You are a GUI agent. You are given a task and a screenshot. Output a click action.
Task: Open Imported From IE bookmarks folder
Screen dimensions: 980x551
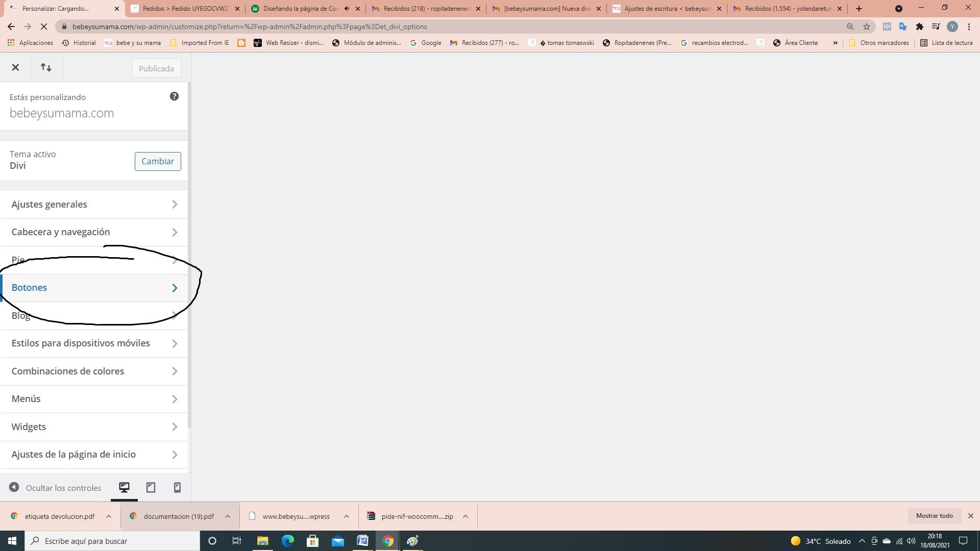click(199, 43)
